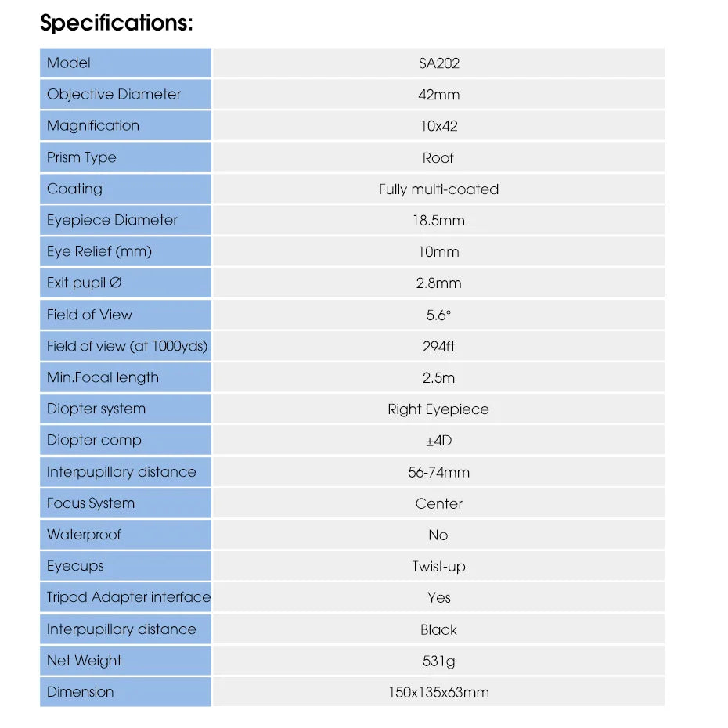Select the 56-74mm value cell
Image resolution: width=728 pixels, height=728 pixels.
point(438,472)
